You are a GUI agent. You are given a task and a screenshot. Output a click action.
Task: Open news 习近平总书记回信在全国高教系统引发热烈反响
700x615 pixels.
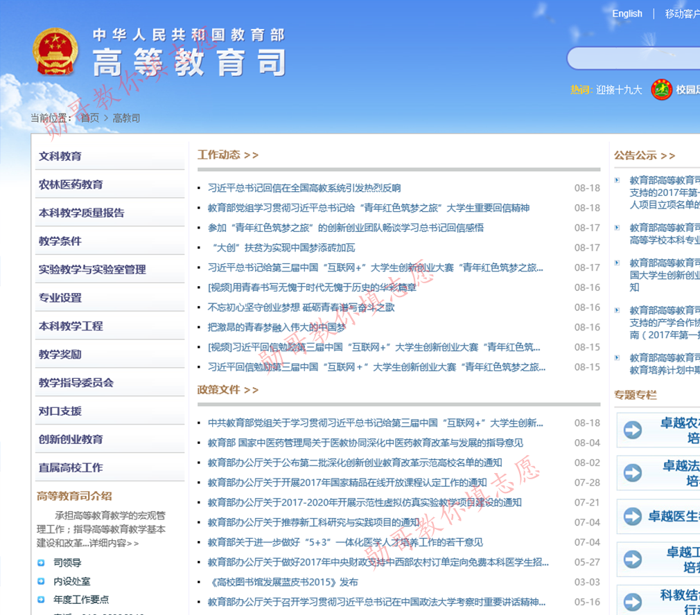click(304, 188)
